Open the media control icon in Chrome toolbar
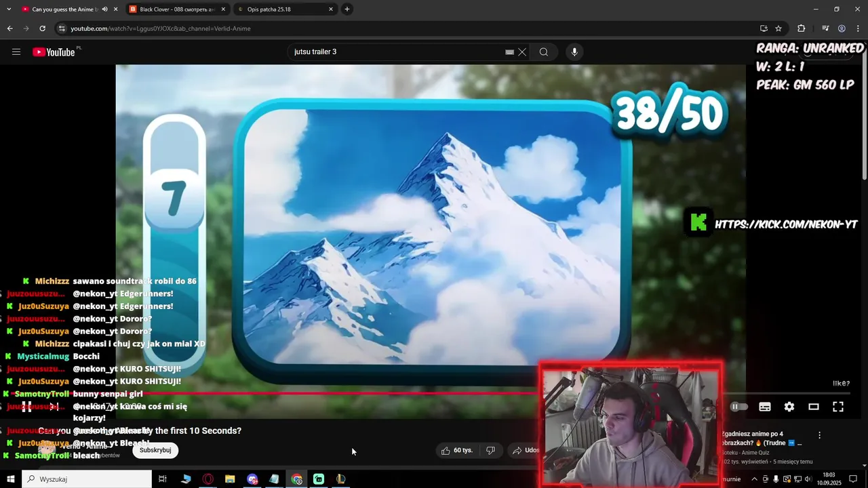Viewport: 868px width, 488px height. tap(825, 28)
